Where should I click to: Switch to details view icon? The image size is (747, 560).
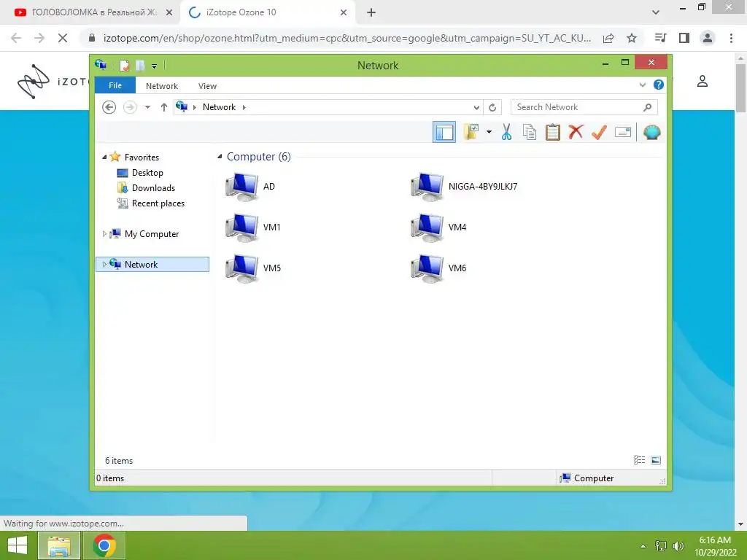tap(639, 460)
